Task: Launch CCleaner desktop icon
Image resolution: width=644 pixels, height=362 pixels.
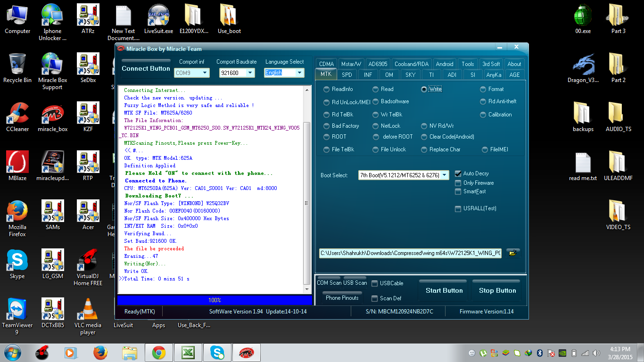Action: pyautogui.click(x=17, y=117)
